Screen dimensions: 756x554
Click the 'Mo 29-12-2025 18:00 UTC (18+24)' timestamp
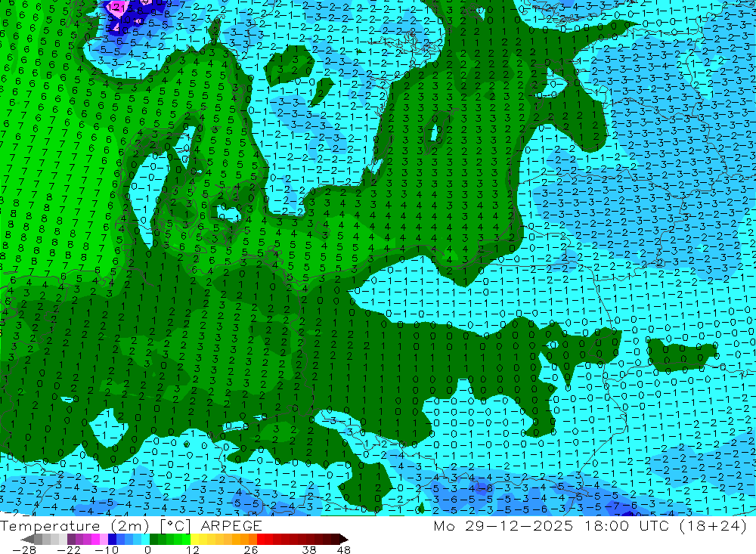coord(590,525)
